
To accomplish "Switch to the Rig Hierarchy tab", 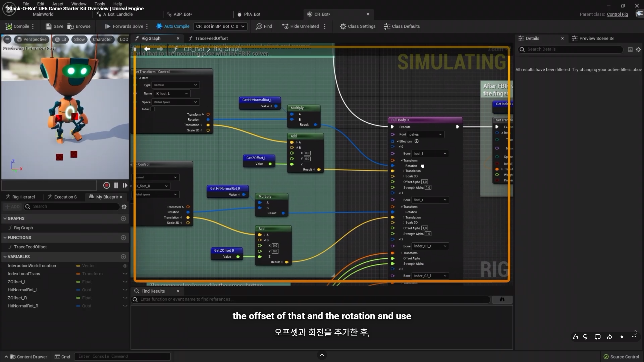I will [21, 197].
